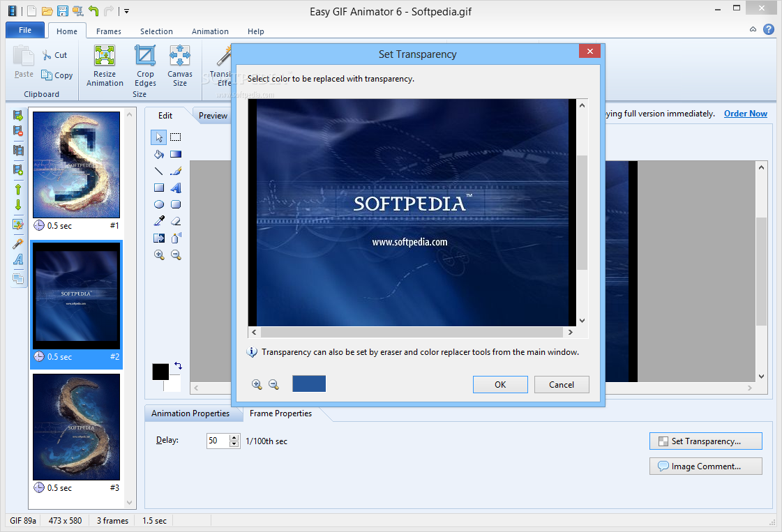This screenshot has width=782, height=532.
Task: Zoom out using Edit palette magnifier minus
Action: tap(176, 254)
